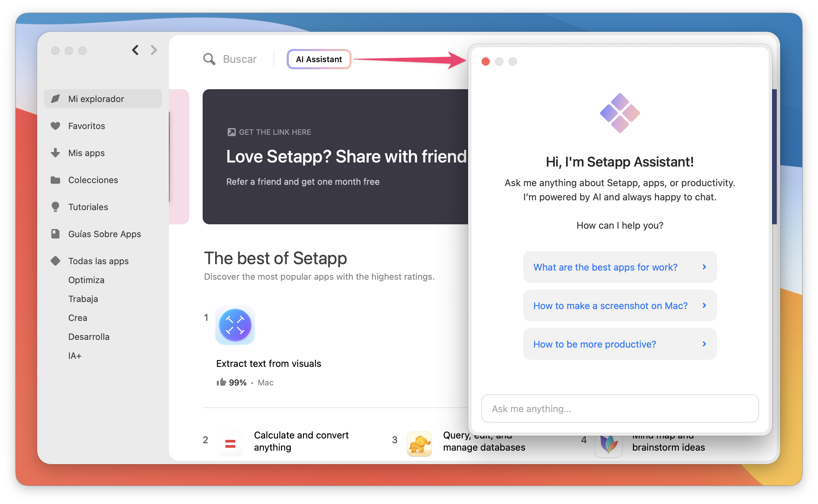Click chevron on best apps for work suggestion
The height and width of the screenshot is (504, 818).
pos(704,267)
